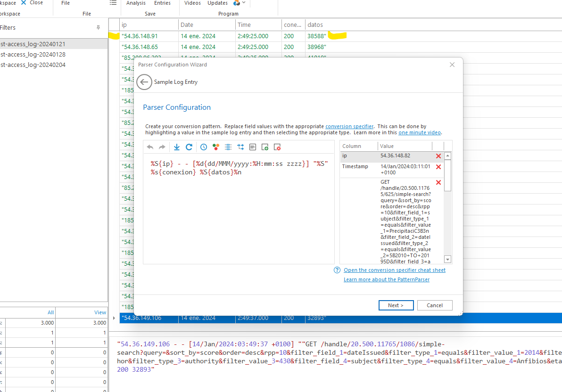Select access_log-20240128 in the filters list
The width and height of the screenshot is (562, 392).
33,54
